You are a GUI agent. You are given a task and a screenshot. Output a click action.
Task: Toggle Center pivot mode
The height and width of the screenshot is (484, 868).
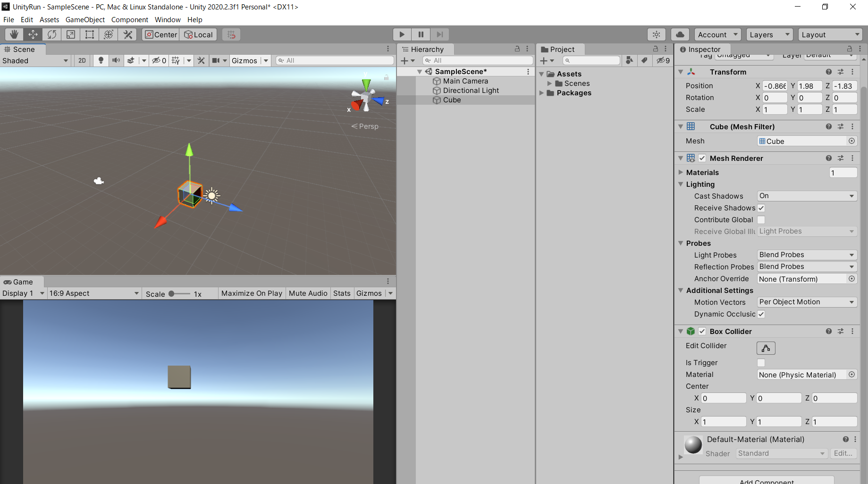coord(161,34)
